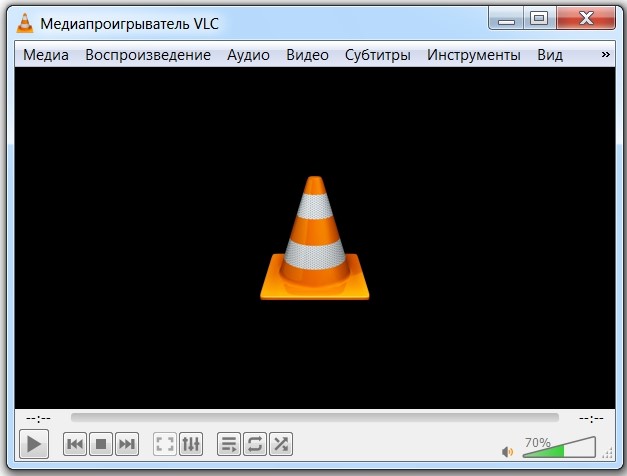Screen dimensions: 627x476
Task: Expand hidden menu items with » chevron
Action: [605, 54]
